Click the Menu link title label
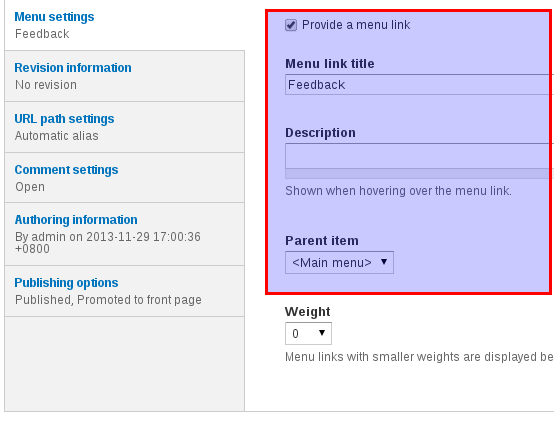Image resolution: width=554 pixels, height=421 pixels. tap(330, 64)
